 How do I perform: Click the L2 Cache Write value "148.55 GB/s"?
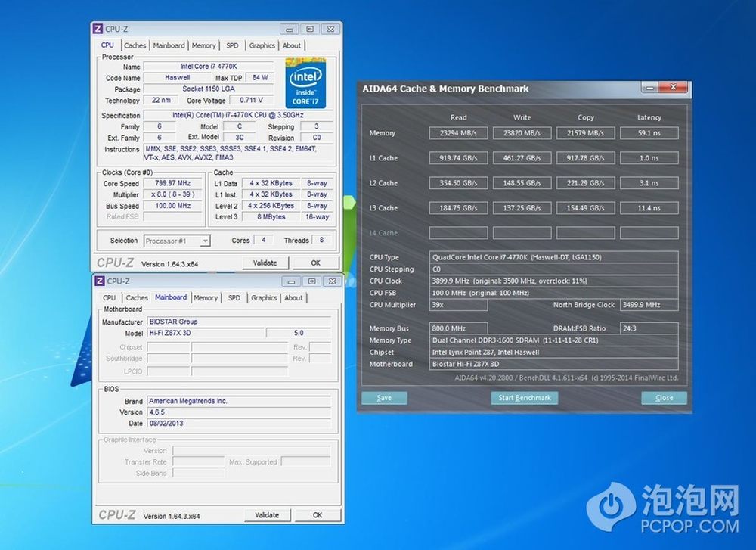point(522,183)
